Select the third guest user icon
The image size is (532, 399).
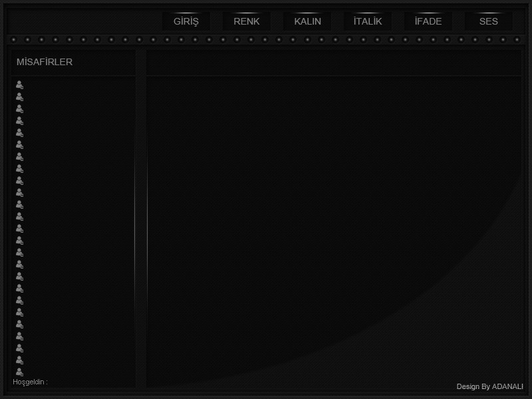pos(19,109)
